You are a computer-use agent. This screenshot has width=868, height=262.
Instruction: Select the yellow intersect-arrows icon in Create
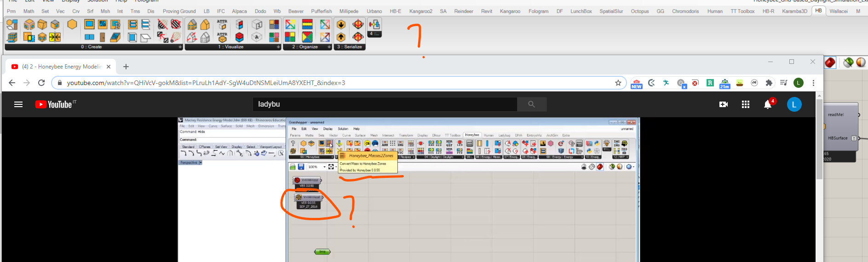click(x=55, y=37)
